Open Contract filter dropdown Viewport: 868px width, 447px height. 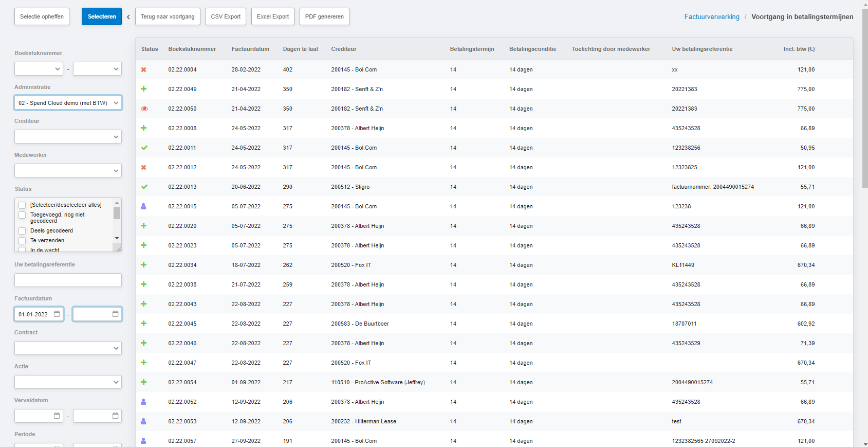pos(68,348)
